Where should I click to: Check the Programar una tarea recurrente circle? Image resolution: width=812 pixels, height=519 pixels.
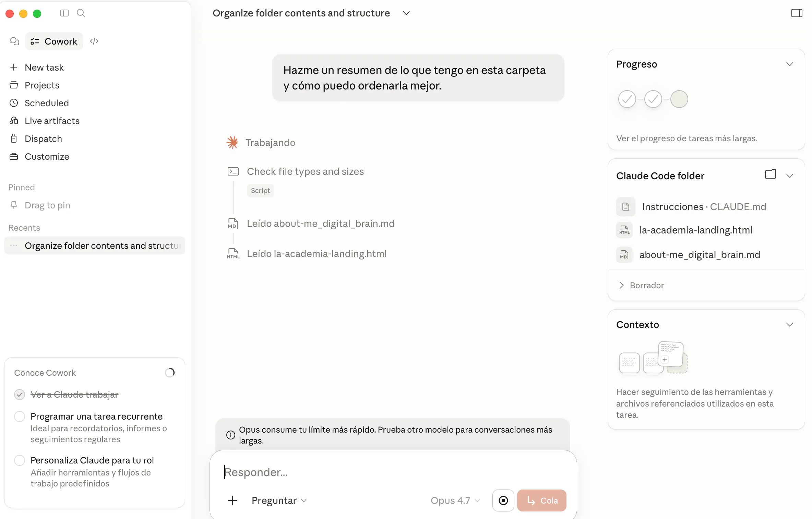point(20,417)
